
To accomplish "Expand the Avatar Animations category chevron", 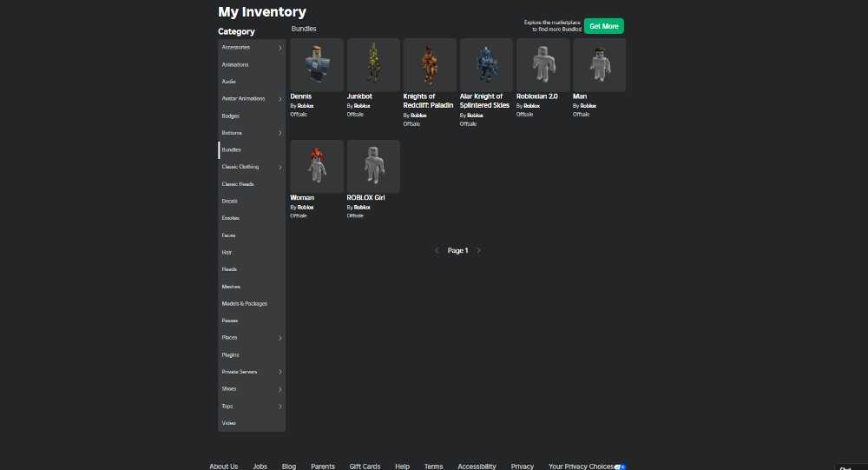I will pyautogui.click(x=280, y=99).
